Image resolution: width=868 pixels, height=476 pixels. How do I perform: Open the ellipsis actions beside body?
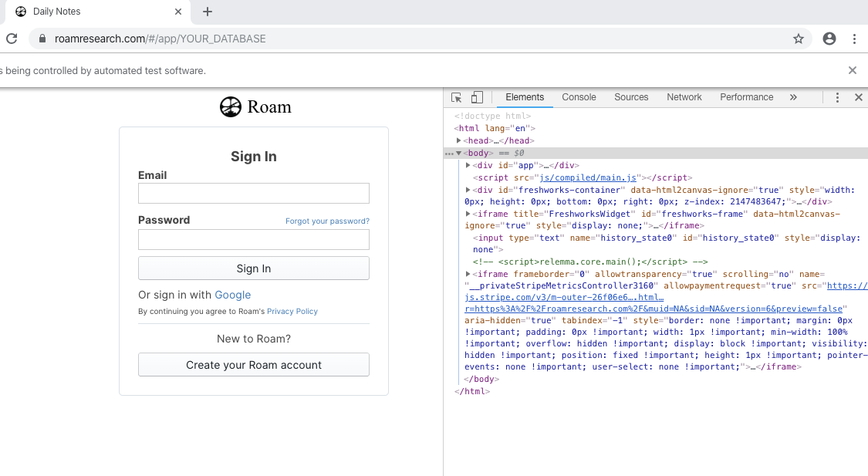(x=449, y=154)
